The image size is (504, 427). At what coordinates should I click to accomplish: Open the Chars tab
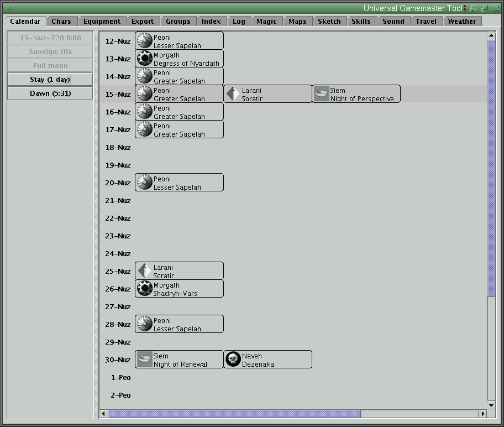tap(61, 21)
